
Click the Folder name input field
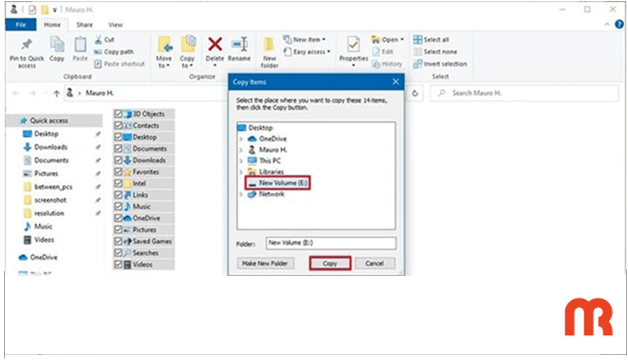coord(331,243)
